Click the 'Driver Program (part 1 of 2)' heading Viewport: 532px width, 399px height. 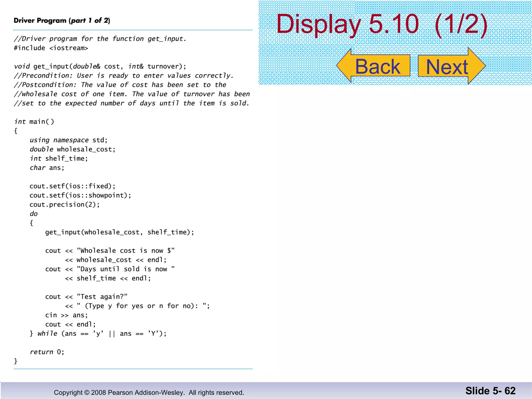click(62, 21)
